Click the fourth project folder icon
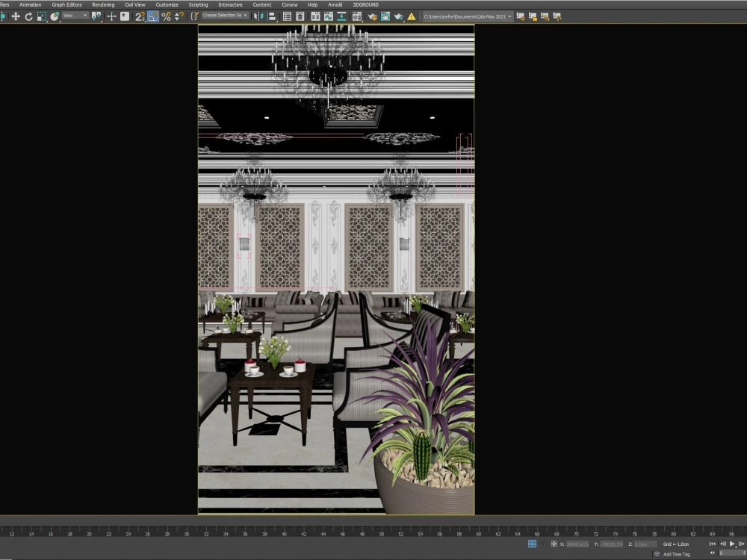 pyautogui.click(x=557, y=16)
